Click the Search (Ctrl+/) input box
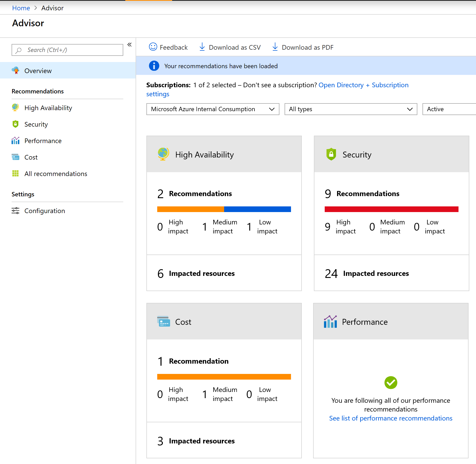Image resolution: width=476 pixels, height=464 pixels. [67, 50]
